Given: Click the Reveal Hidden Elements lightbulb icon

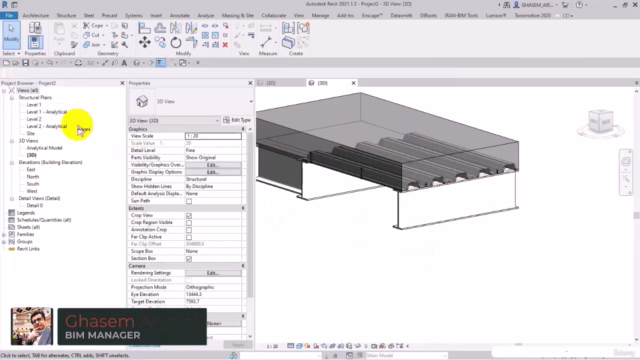Looking at the screenshot, I should click(366, 346).
